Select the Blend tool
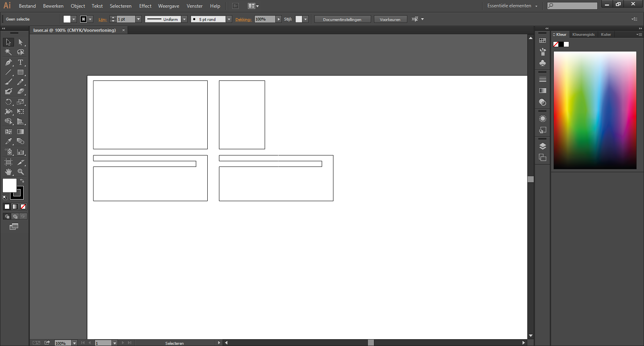Viewport: 644px width, 346px height. pyautogui.click(x=21, y=141)
